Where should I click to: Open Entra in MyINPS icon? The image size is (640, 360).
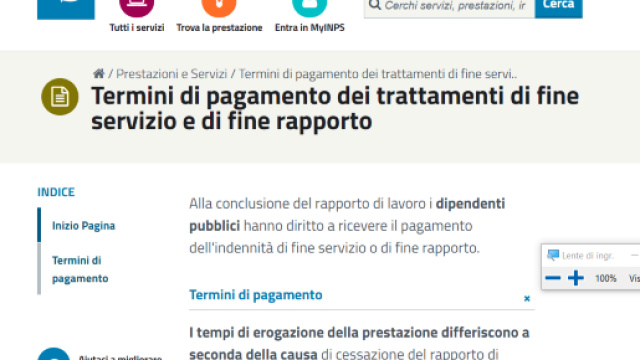pos(310,7)
